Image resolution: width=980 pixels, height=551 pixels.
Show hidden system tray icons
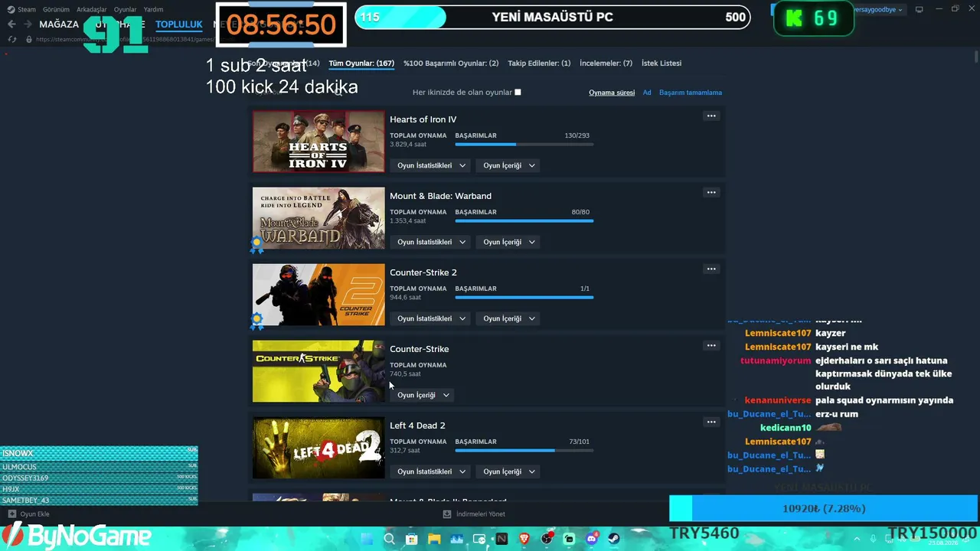[857, 539]
